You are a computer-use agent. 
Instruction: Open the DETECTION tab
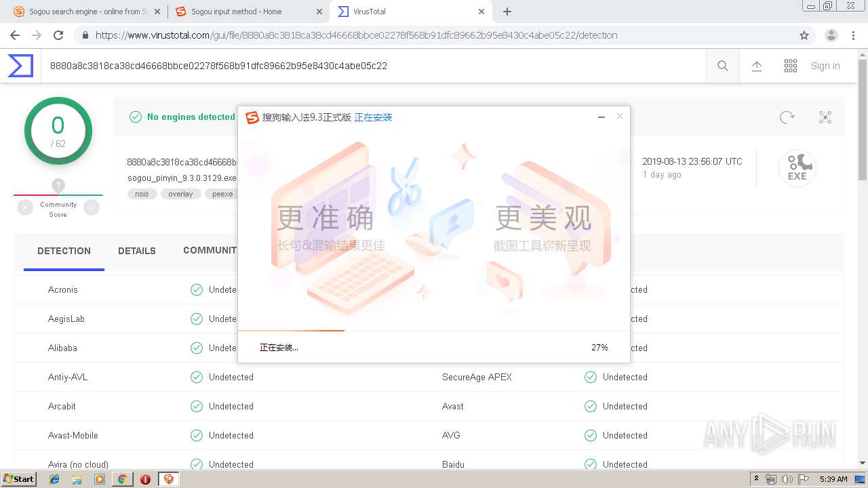pyautogui.click(x=64, y=251)
